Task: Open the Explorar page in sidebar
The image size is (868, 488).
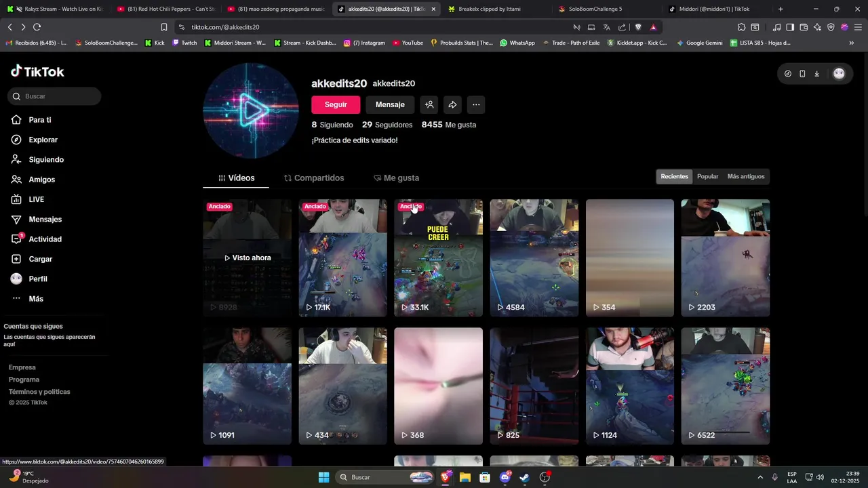Action: [35, 140]
